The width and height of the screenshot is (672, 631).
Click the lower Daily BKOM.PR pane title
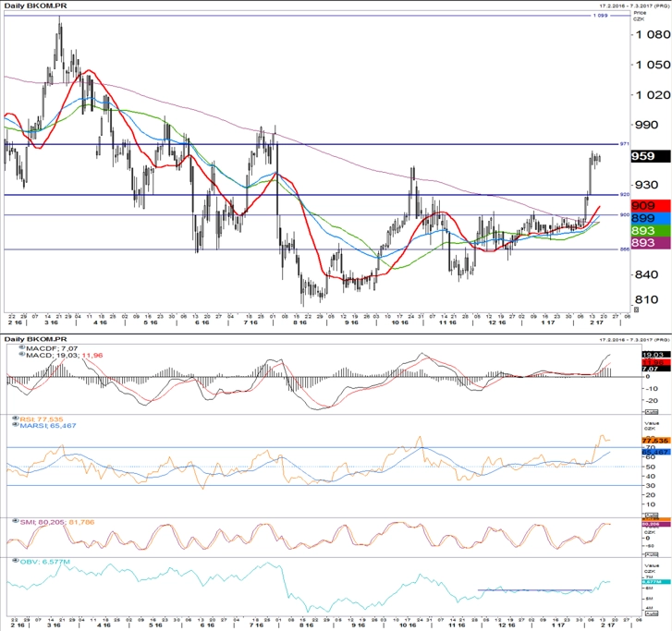click(x=35, y=339)
